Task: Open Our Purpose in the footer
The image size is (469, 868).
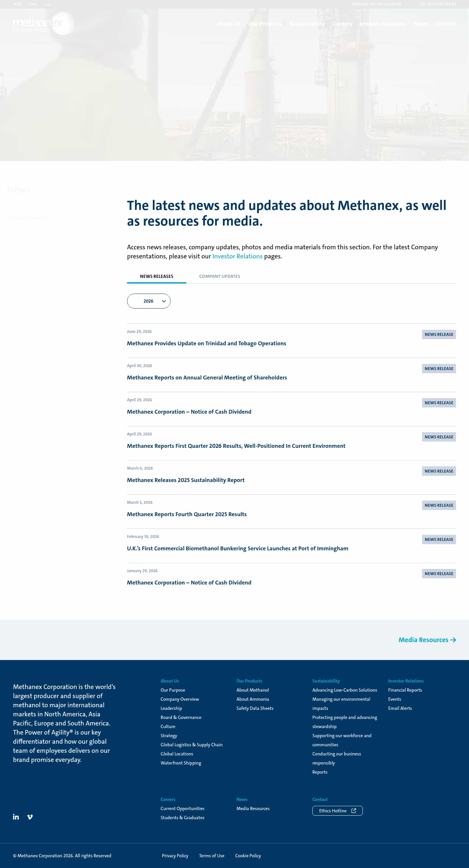Action: coord(173,690)
